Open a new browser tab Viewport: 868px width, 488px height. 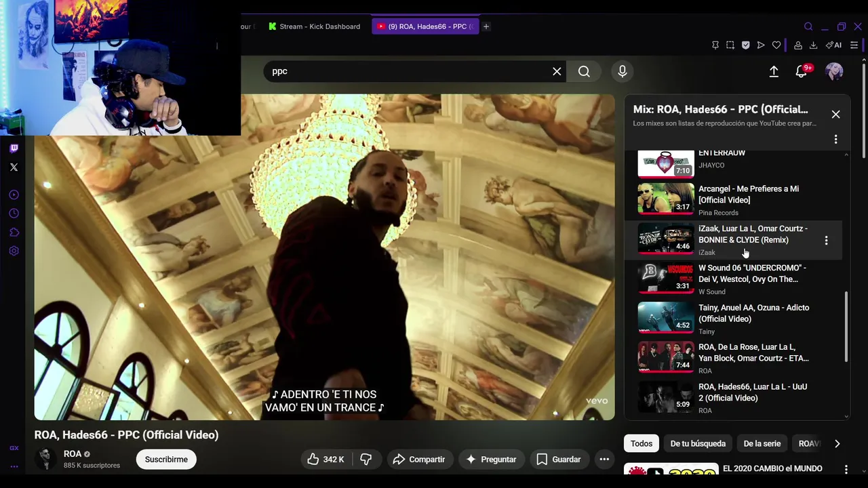[x=486, y=26]
